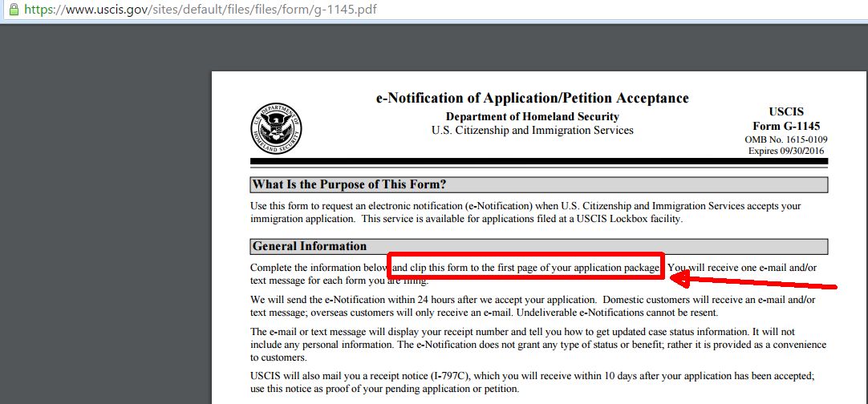Click the 'Expires 09/30/2016' text
The width and height of the screenshot is (868, 404).
[x=786, y=151]
